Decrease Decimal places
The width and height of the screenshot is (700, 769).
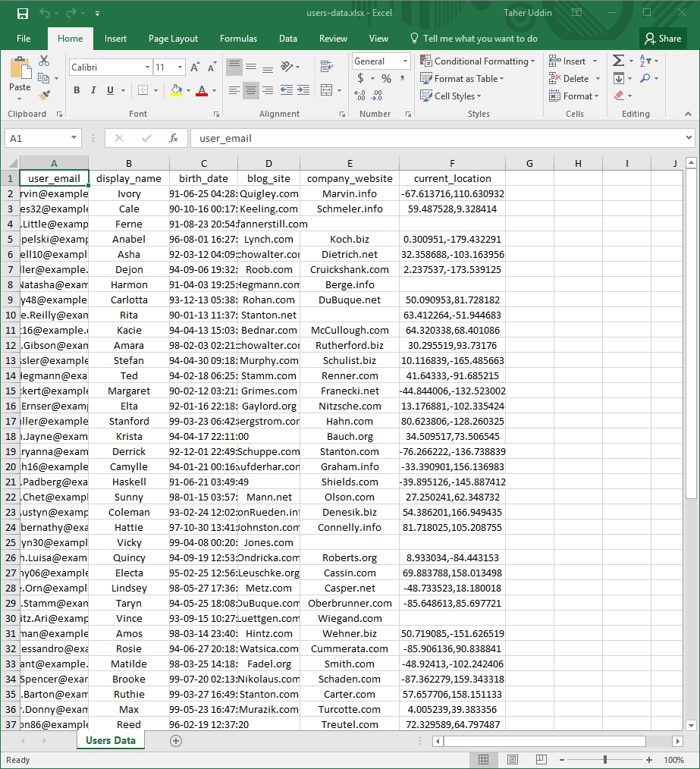point(377,96)
